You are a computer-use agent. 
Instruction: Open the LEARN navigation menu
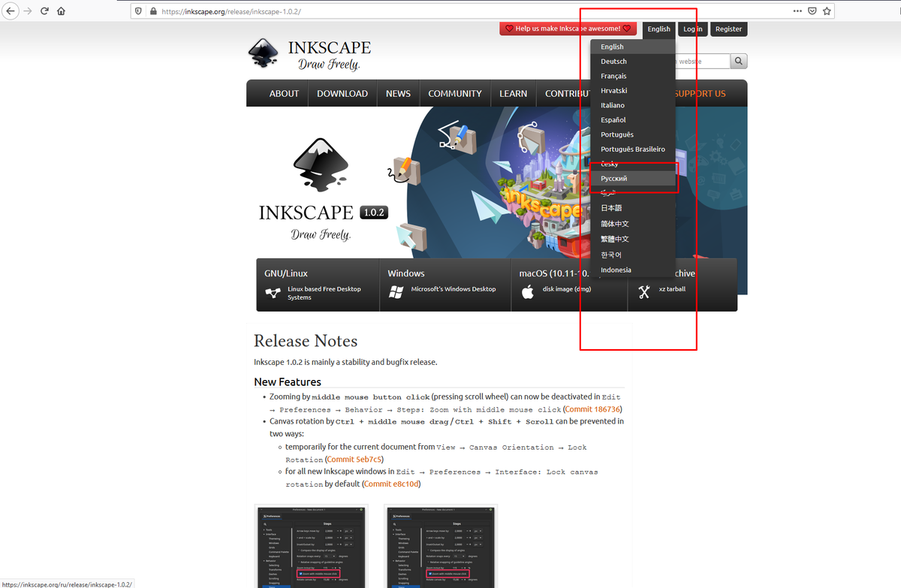point(514,94)
